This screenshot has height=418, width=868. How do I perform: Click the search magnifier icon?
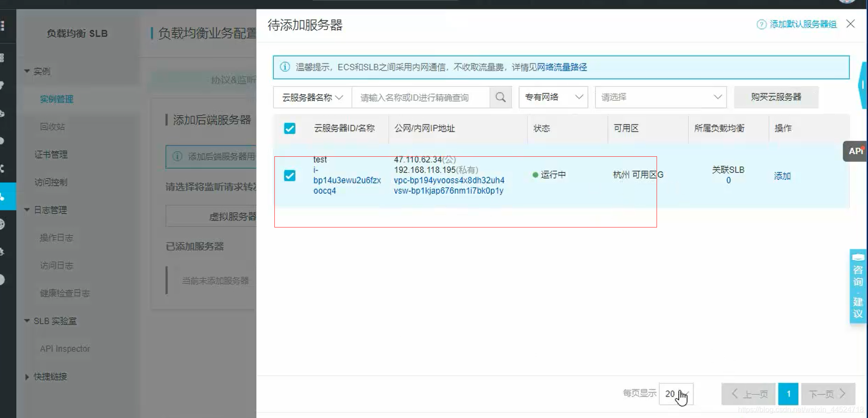501,97
